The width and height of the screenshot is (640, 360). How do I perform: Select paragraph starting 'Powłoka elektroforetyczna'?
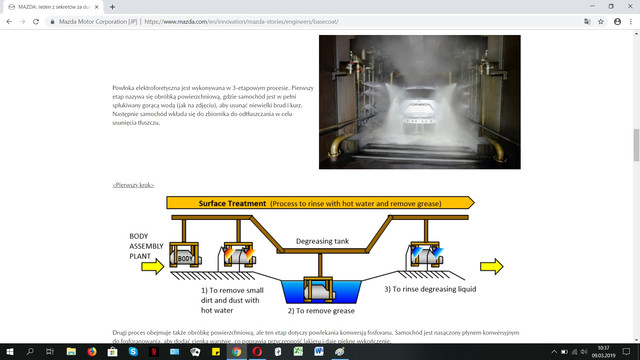click(213, 105)
